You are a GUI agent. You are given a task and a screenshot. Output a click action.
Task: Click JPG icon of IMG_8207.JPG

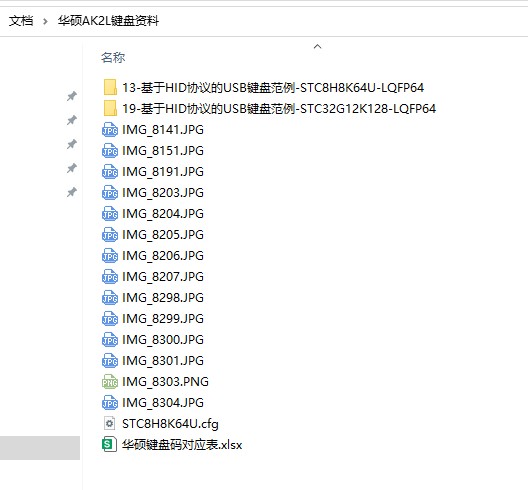(x=110, y=276)
